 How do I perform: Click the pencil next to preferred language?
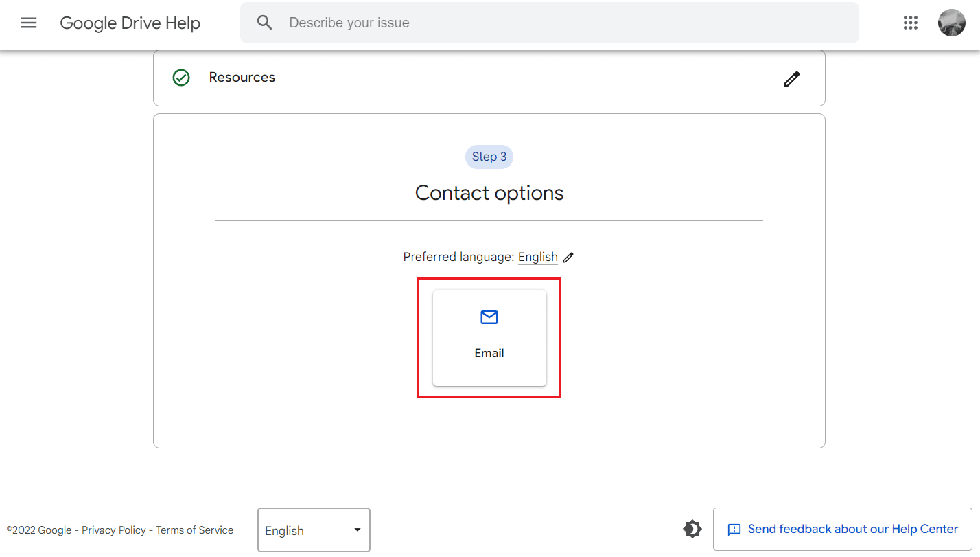click(568, 258)
